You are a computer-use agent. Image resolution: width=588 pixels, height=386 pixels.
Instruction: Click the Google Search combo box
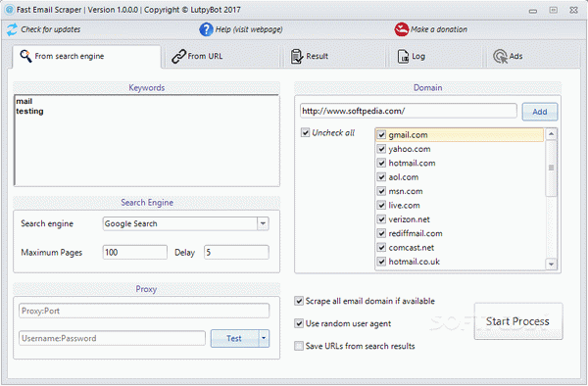pos(185,223)
